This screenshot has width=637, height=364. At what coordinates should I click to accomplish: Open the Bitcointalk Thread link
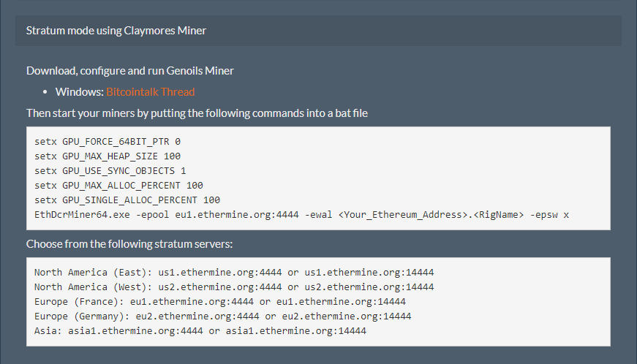click(151, 91)
